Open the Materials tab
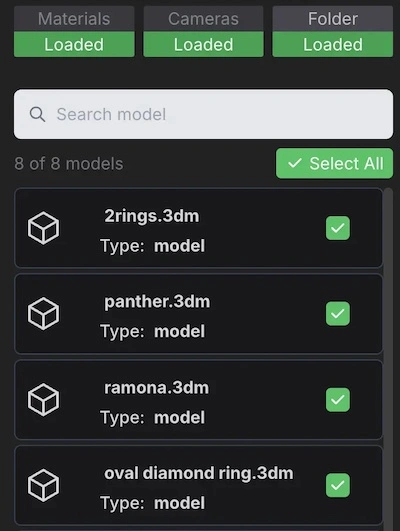This screenshot has width=400, height=531. (x=74, y=19)
